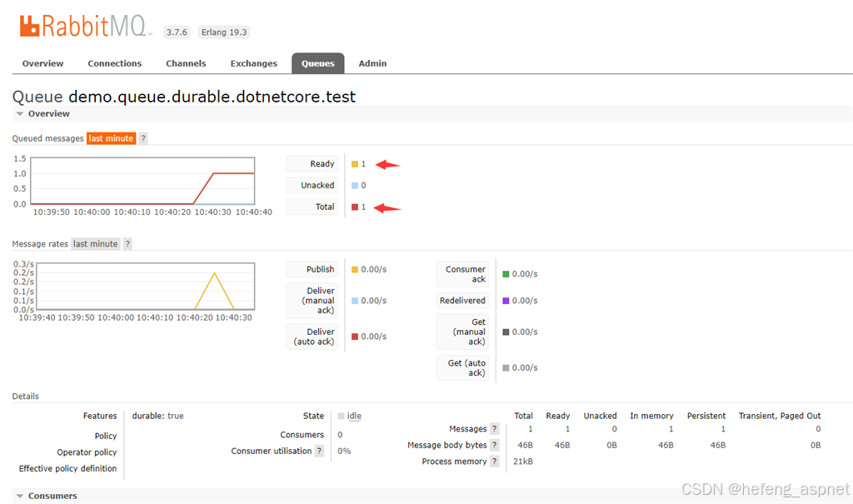Click the Publish rate label
853x504 pixels.
(312, 269)
